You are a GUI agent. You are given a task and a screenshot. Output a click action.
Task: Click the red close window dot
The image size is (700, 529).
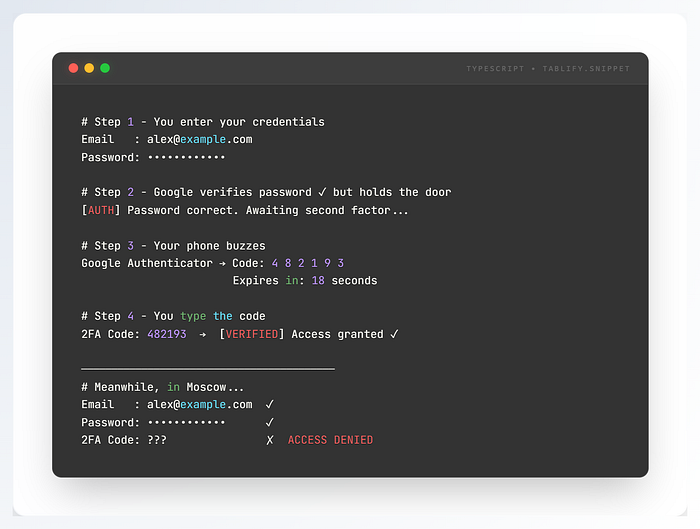pyautogui.click(x=74, y=68)
